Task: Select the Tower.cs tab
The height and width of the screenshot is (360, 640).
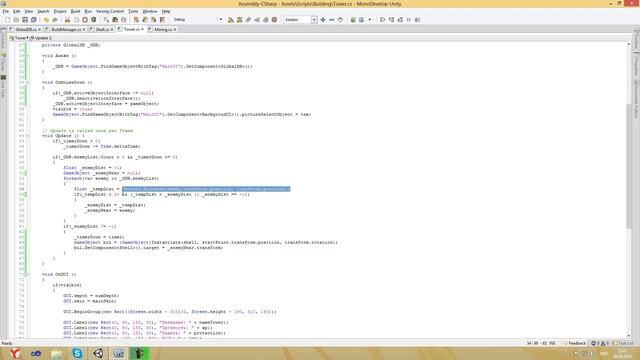Action: (x=131, y=29)
